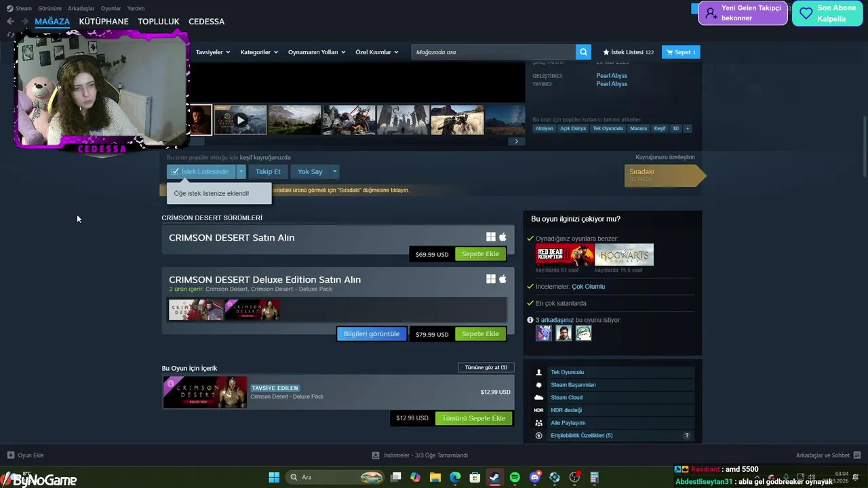The image size is (868, 488).
Task: Switch to the KÜTÜPHANE tab
Action: (x=104, y=22)
